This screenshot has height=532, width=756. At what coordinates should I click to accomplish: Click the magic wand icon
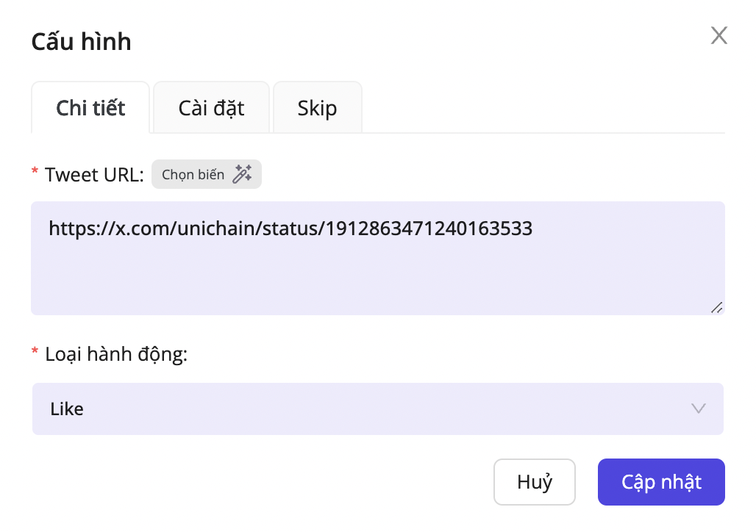[242, 175]
